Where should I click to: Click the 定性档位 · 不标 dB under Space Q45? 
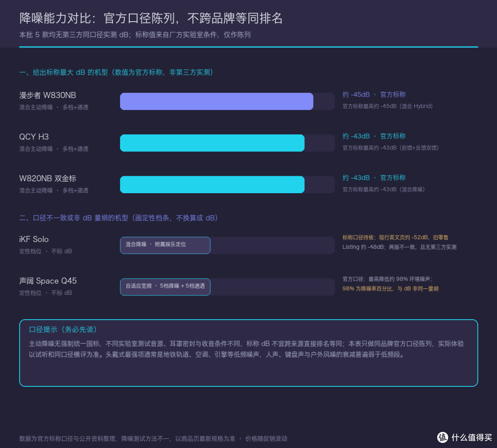click(46, 293)
